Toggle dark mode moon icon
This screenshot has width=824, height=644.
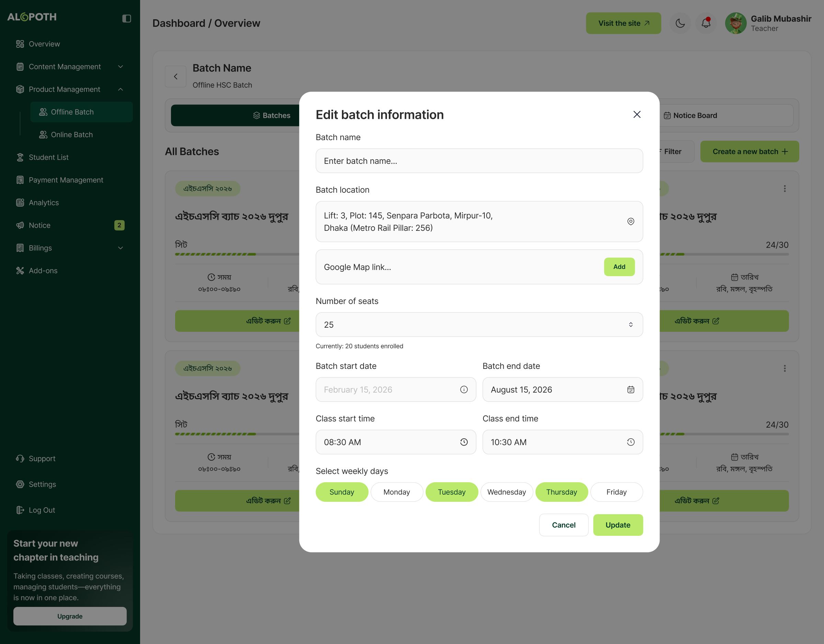tap(680, 23)
